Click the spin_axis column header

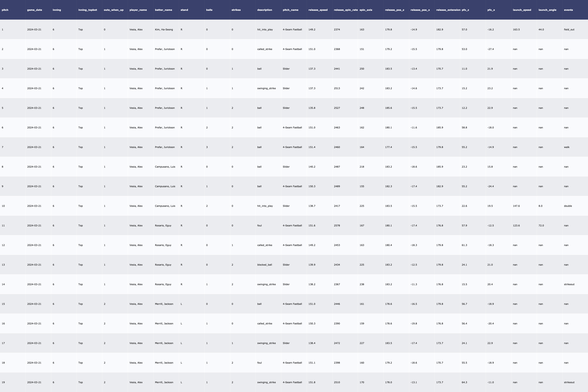366,10
